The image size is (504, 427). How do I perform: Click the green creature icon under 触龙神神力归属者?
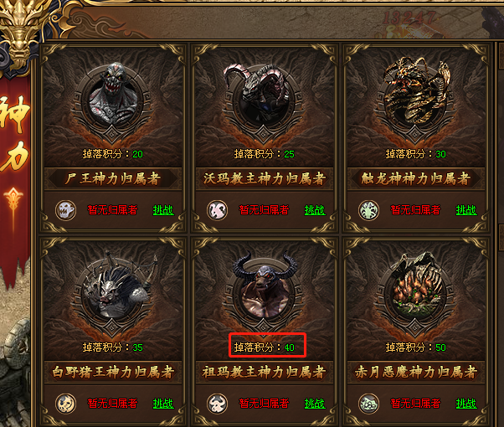[x=369, y=210]
